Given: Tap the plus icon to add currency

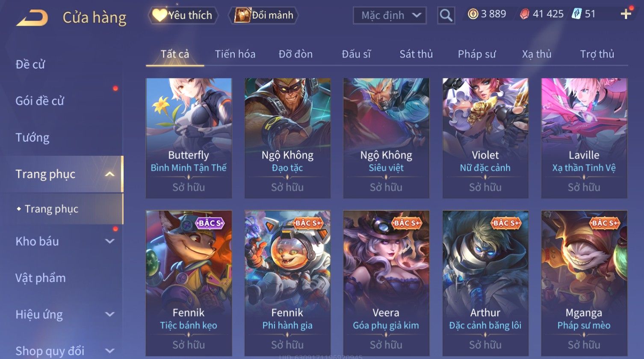Looking at the screenshot, I should [626, 14].
